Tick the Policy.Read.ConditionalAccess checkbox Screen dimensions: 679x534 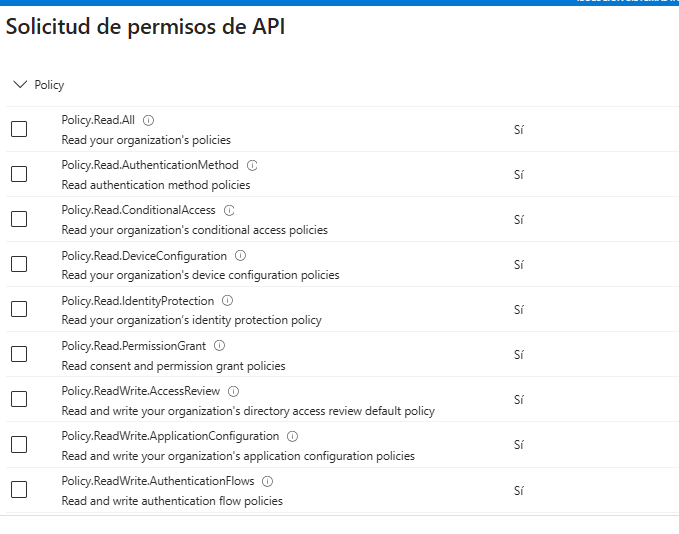click(19, 219)
